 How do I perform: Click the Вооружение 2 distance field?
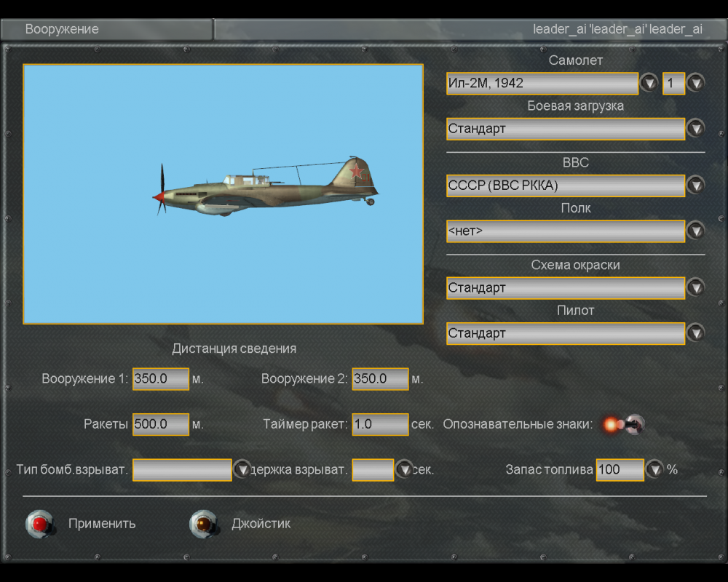380,379
